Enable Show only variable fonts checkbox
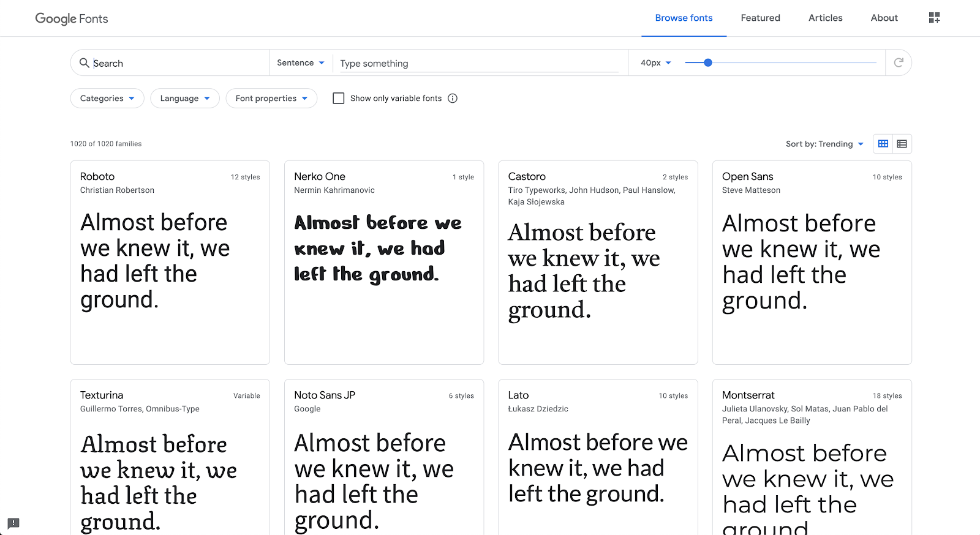The image size is (980, 535). tap(339, 99)
